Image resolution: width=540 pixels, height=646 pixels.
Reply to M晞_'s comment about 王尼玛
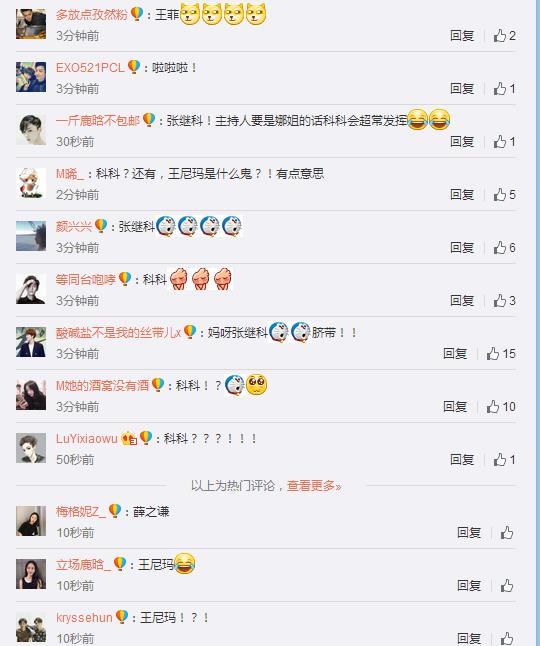[462, 194]
